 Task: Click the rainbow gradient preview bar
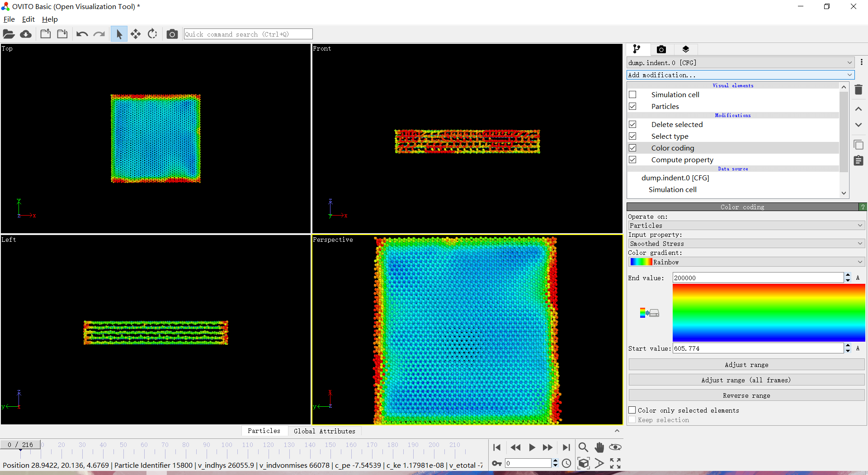[x=768, y=312]
